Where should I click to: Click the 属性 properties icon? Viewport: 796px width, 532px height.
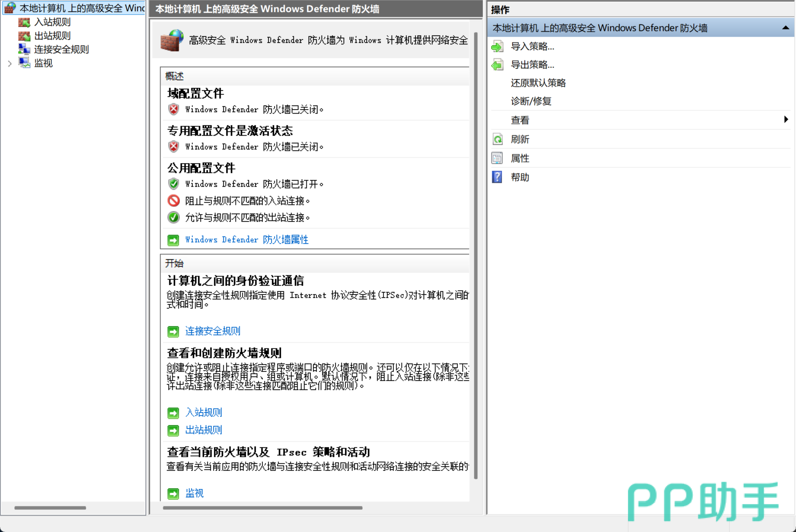click(x=497, y=158)
